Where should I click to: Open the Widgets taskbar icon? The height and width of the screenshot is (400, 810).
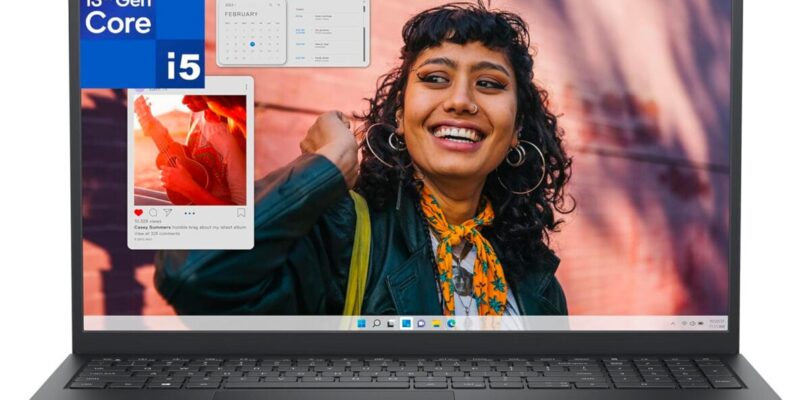tap(407, 324)
